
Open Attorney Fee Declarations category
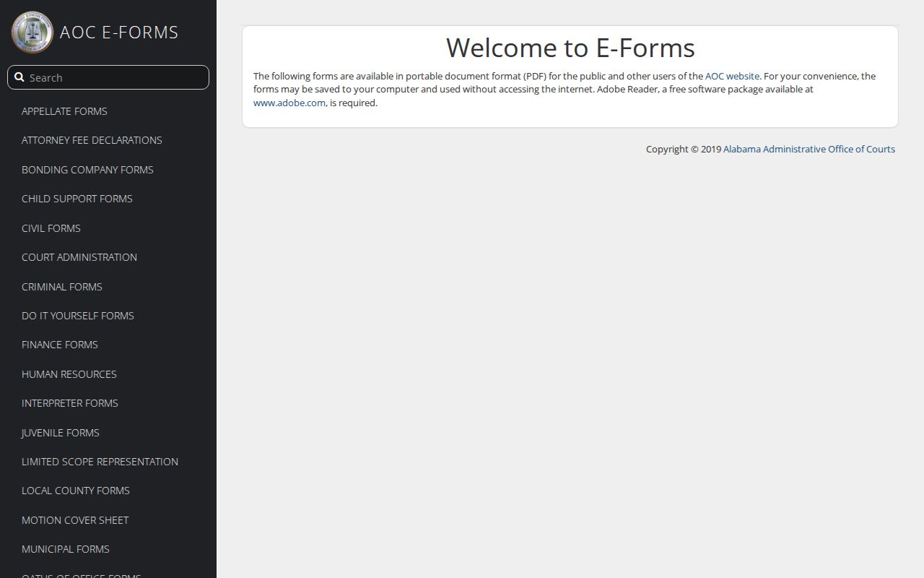pos(92,140)
